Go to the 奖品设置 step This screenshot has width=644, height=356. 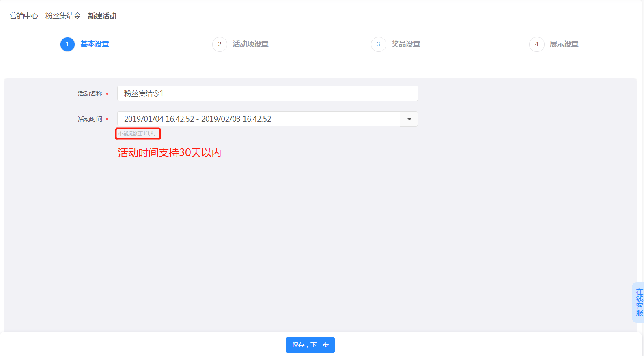[405, 44]
